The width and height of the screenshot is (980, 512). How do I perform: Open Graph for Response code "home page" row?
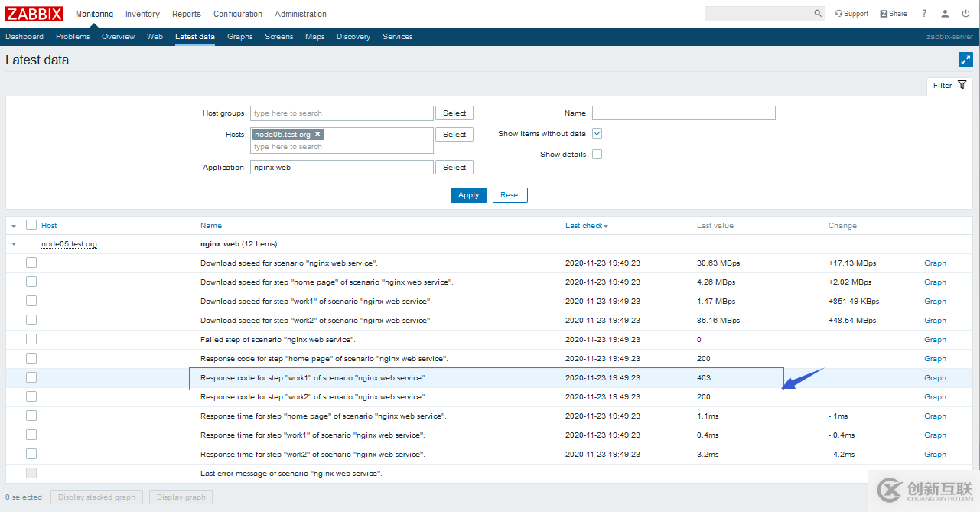pos(935,358)
